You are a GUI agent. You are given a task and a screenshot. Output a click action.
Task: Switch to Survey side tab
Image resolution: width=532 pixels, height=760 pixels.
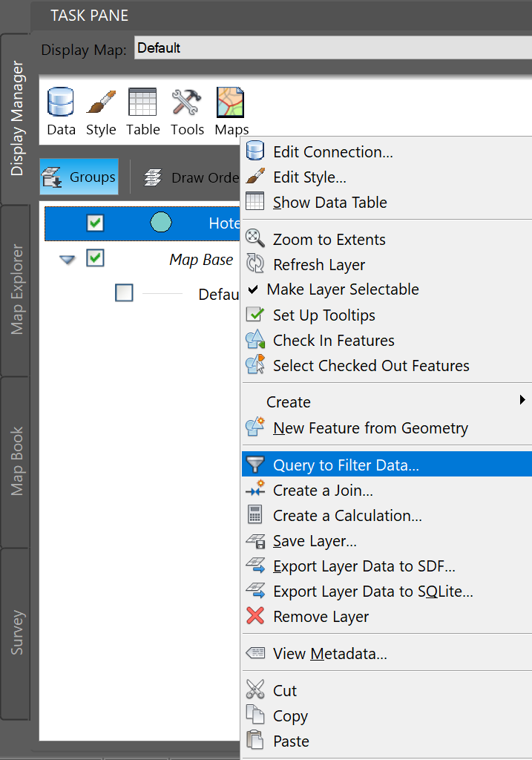coord(16,632)
